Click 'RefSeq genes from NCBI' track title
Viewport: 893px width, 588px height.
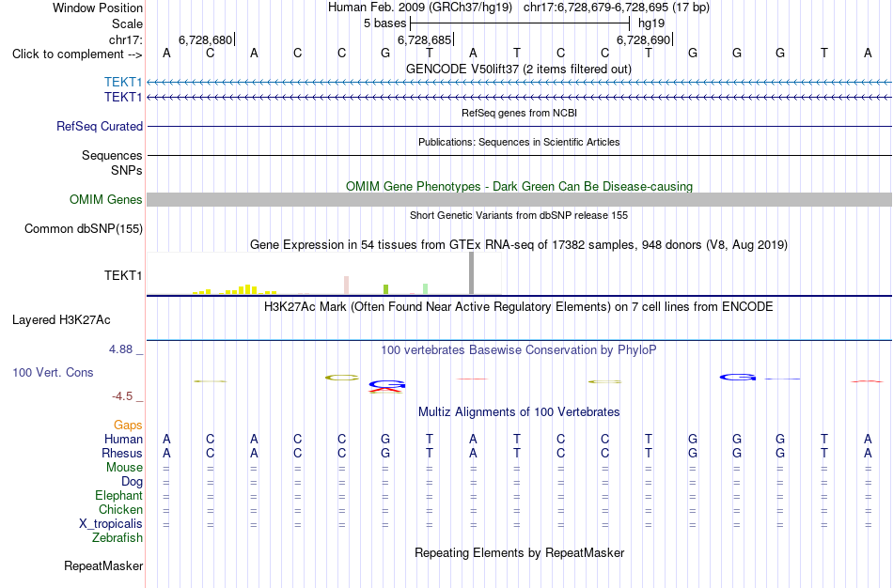(x=519, y=113)
